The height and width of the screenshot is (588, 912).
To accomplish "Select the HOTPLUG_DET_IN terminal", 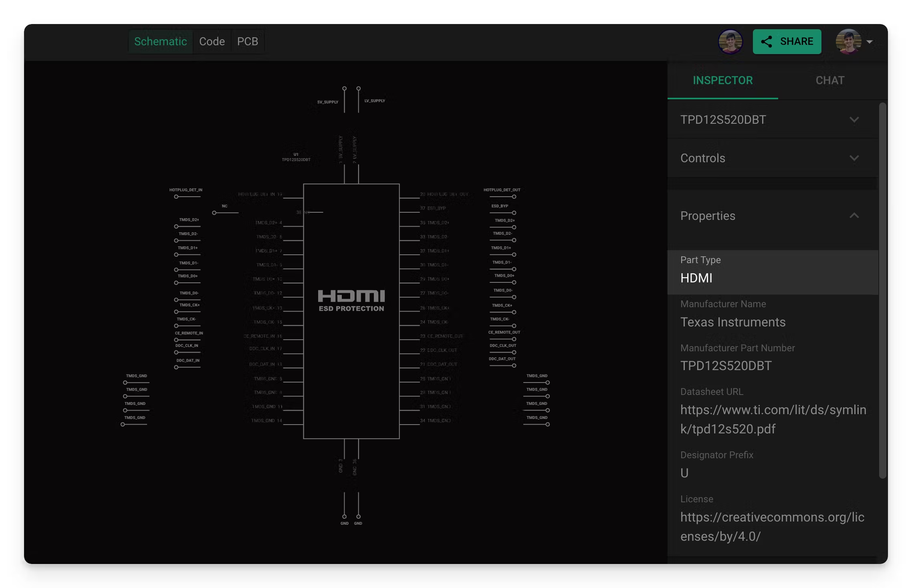I will [186, 193].
